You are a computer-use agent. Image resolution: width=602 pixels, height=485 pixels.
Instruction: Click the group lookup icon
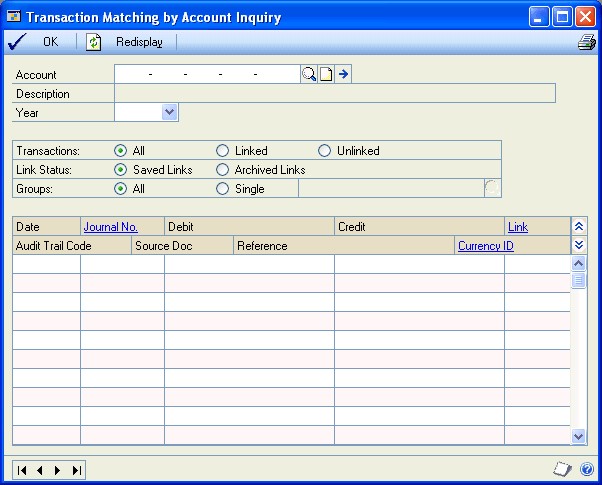(492, 188)
